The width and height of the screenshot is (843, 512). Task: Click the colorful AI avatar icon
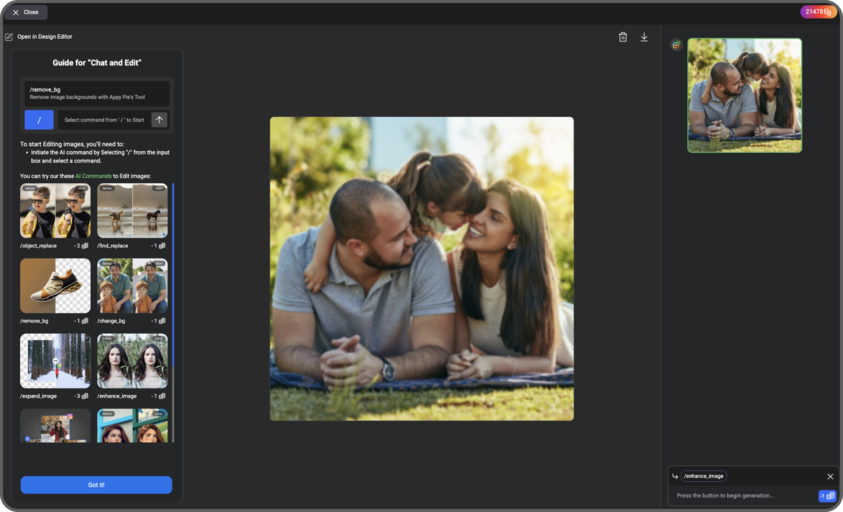(x=676, y=45)
